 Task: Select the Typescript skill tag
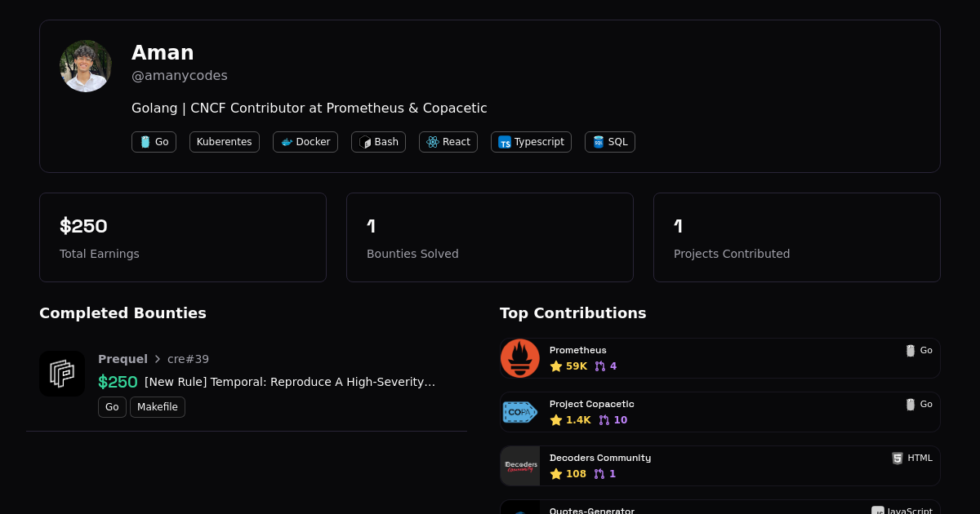531,142
